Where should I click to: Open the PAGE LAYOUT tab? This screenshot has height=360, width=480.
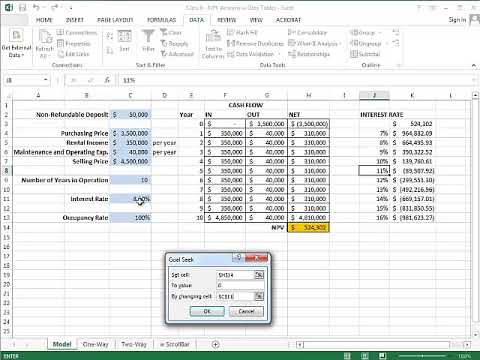click(115, 20)
